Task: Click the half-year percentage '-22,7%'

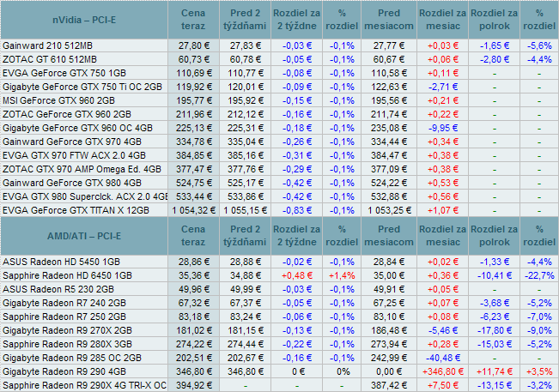Action: tap(539, 275)
